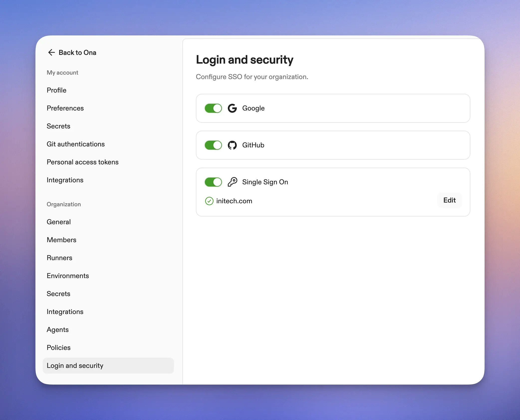Open organization Members page
The height and width of the screenshot is (420, 520).
coord(61,240)
